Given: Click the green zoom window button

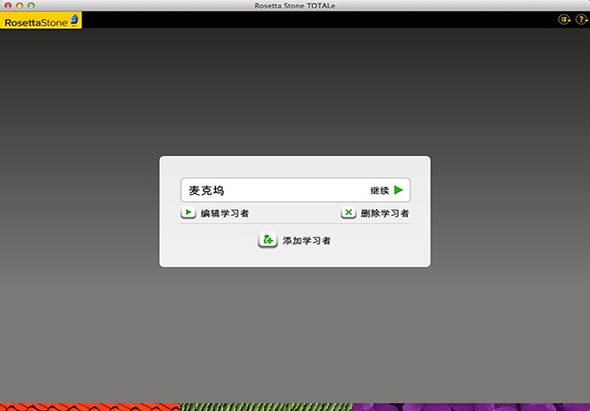Looking at the screenshot, I should 31,6.
